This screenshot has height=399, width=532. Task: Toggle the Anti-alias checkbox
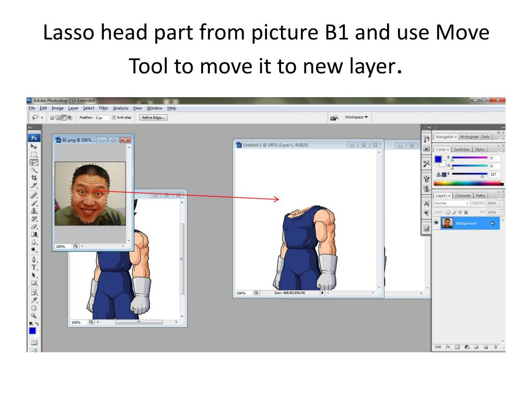pos(114,117)
